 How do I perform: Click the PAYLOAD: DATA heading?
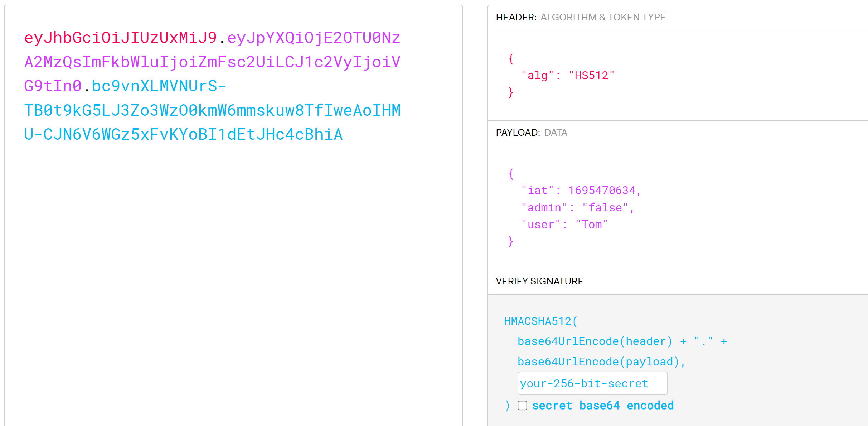click(532, 133)
